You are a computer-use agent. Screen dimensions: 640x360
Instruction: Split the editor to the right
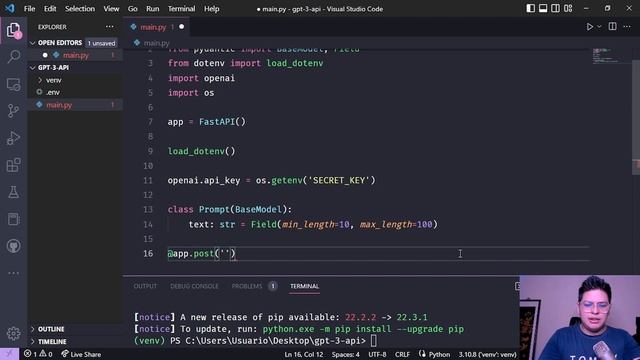pyautogui.click(x=613, y=27)
